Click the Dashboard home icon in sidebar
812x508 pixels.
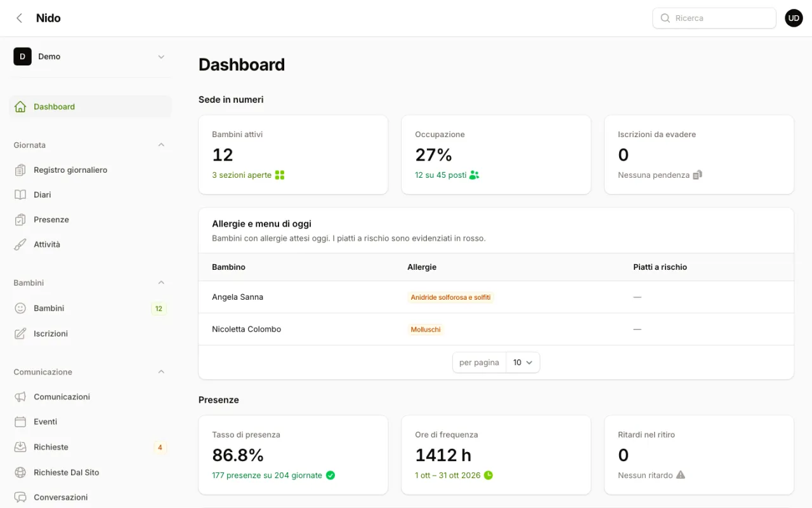[20, 107]
